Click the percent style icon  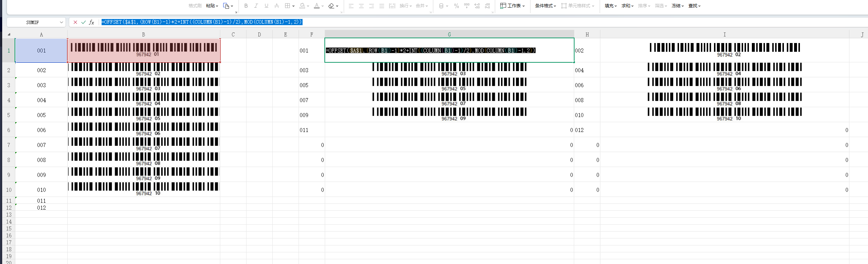pyautogui.click(x=456, y=6)
